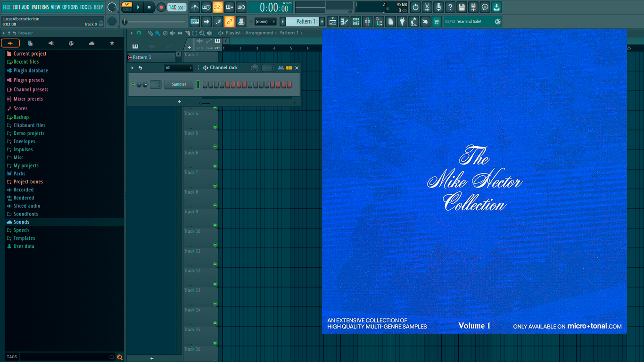644x362 pixels.
Task: Click the song position slider
Action: point(155,22)
